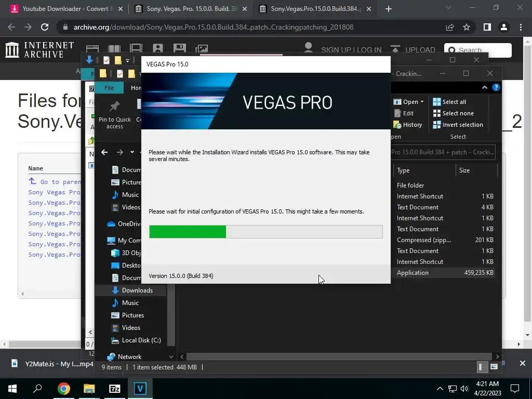Viewport: 532px width, 399px height.
Task: Open Y2Mate.is mp4 in downloads bar
Action: (52, 364)
